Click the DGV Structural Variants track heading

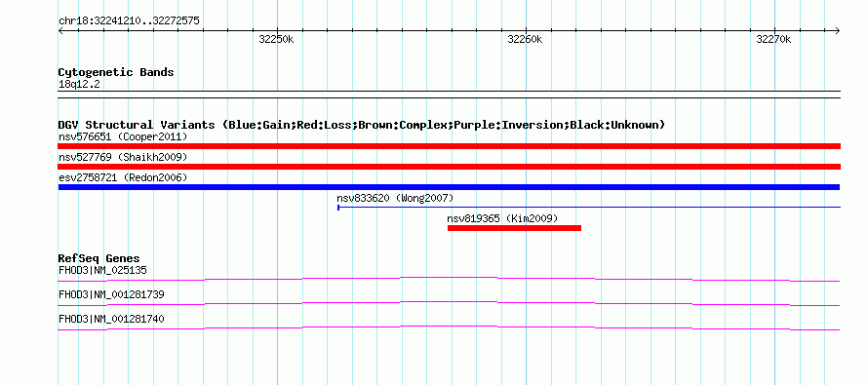[x=361, y=125]
